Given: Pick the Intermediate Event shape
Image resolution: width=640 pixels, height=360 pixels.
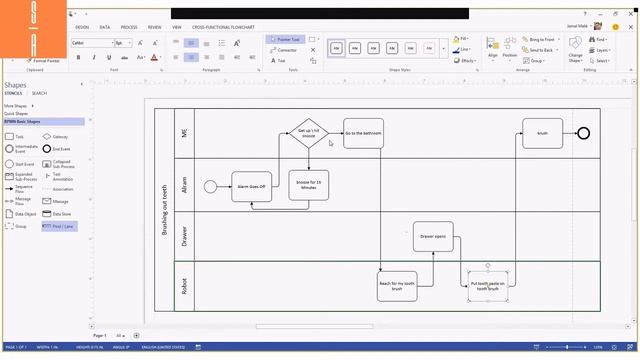Looking at the screenshot, I should tap(21, 149).
